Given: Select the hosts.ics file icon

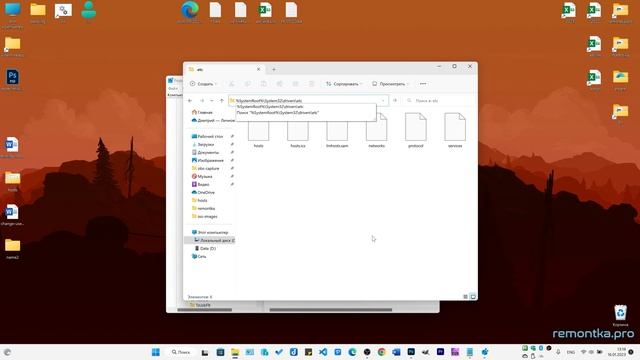Looking at the screenshot, I should (x=298, y=131).
